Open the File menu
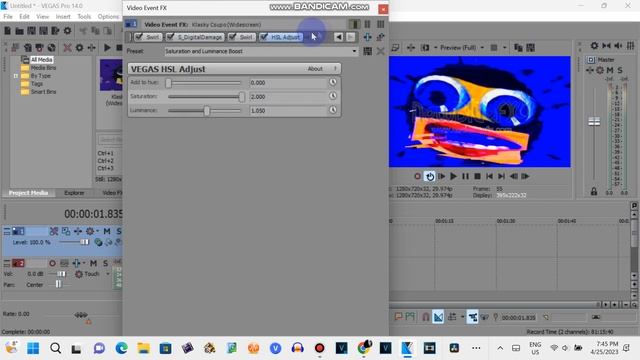This screenshot has width=640, height=360. tap(8, 17)
